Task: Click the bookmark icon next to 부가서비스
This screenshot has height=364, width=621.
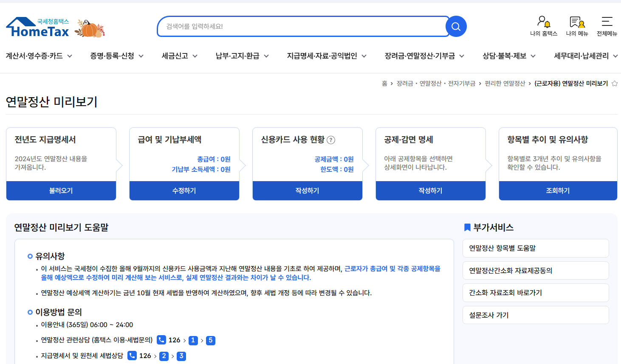Action: 466,227
